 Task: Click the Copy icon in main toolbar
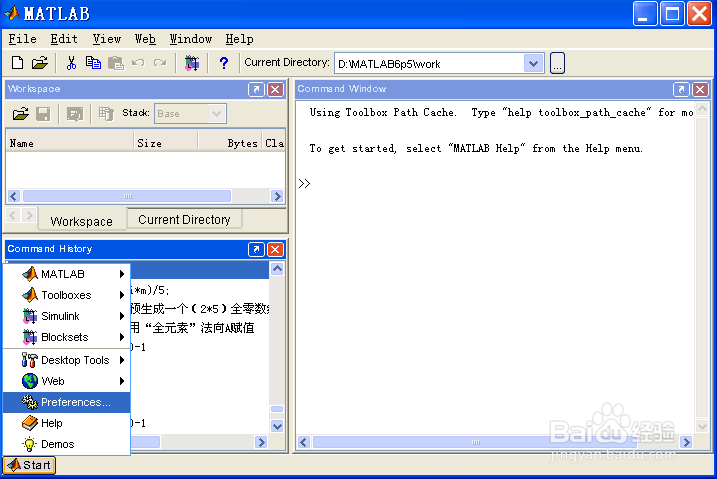93,63
